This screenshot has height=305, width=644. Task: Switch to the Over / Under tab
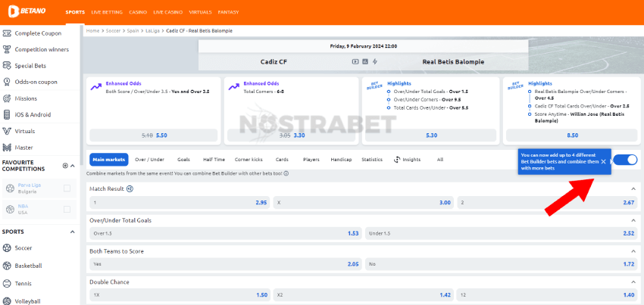tap(149, 160)
